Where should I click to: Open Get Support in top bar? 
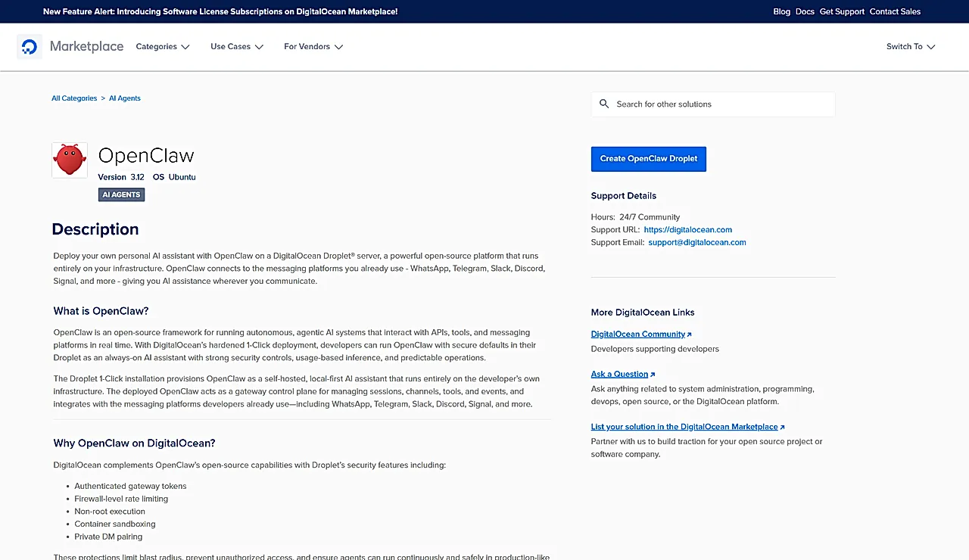coord(842,11)
